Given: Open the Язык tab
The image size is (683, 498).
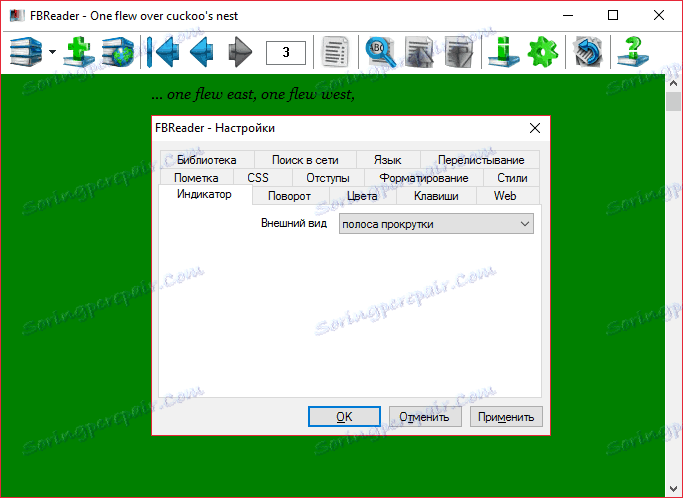Looking at the screenshot, I should point(388,160).
